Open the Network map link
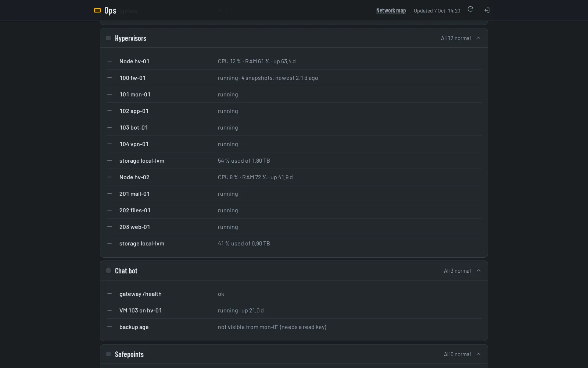The height and width of the screenshot is (368, 588). pyautogui.click(x=391, y=10)
